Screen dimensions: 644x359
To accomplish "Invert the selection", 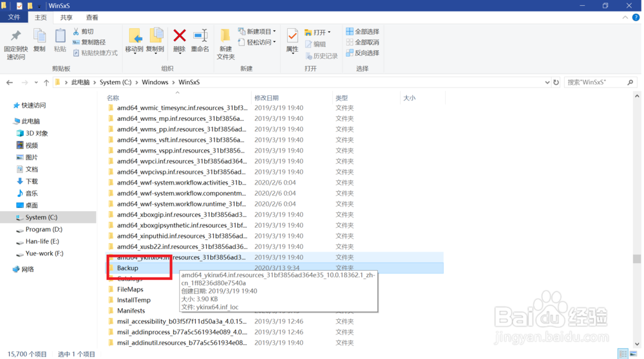I will [363, 53].
